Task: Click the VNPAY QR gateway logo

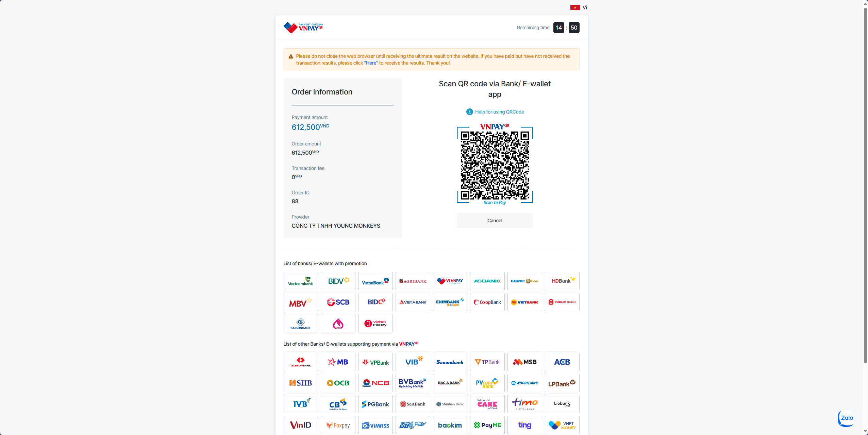Action: (x=303, y=28)
